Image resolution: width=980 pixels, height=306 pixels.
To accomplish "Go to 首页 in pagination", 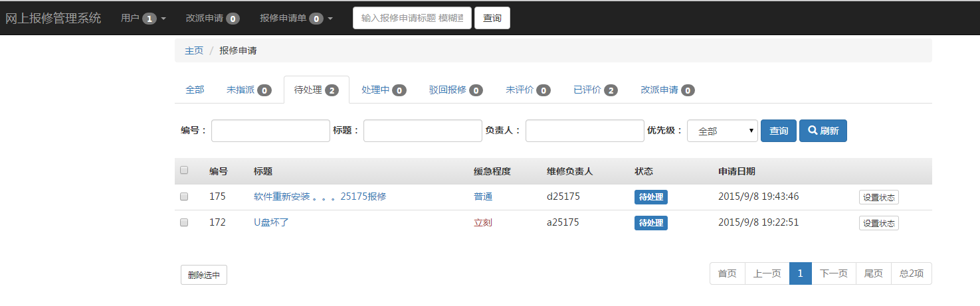I will [728, 273].
